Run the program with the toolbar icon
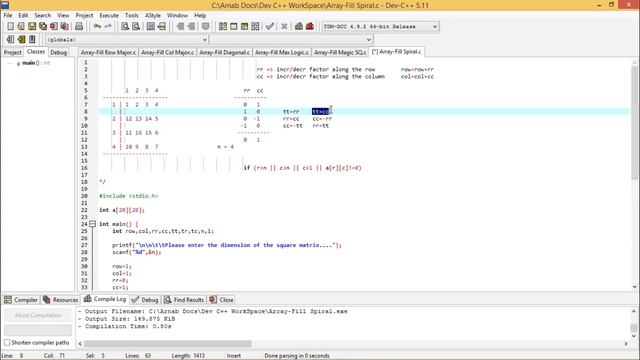Viewport: 640px width, 360px height. pyautogui.click(x=233, y=27)
